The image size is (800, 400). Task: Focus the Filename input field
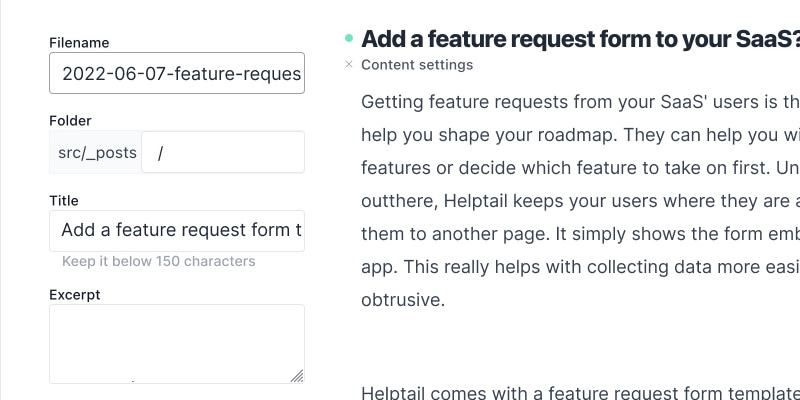click(177, 73)
